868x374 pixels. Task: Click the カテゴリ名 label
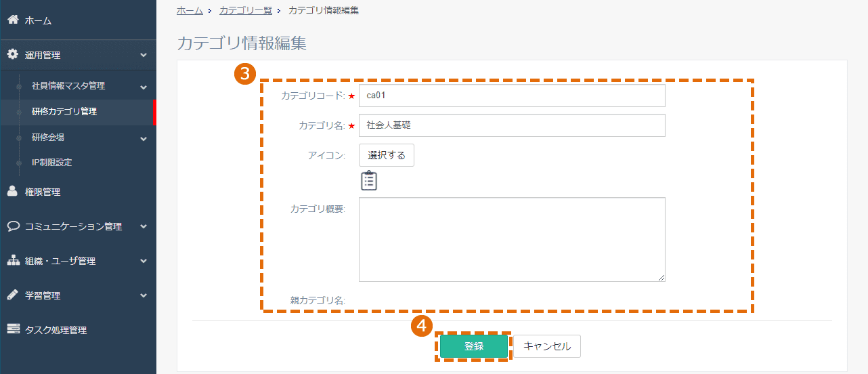click(x=322, y=125)
